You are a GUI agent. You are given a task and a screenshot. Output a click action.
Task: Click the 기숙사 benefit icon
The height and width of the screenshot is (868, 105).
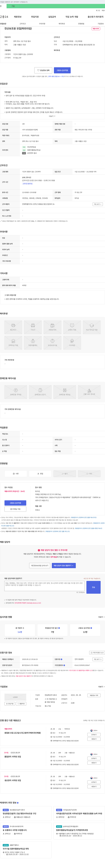coord(33,327)
